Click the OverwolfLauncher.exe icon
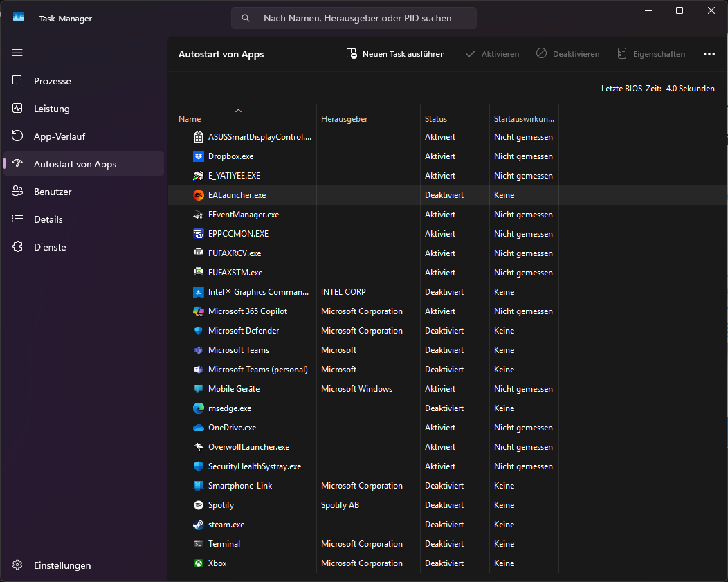The image size is (728, 582). 198,447
